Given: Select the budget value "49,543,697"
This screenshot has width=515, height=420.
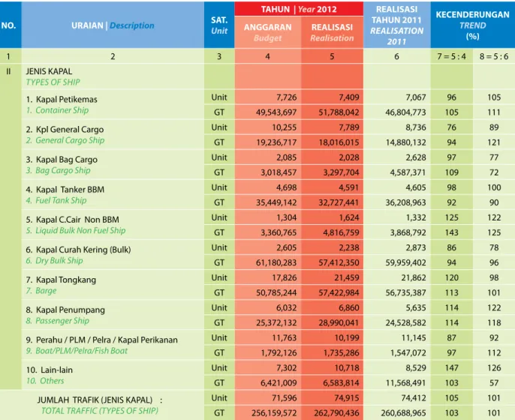Looking at the screenshot, I should pyautogui.click(x=276, y=112).
